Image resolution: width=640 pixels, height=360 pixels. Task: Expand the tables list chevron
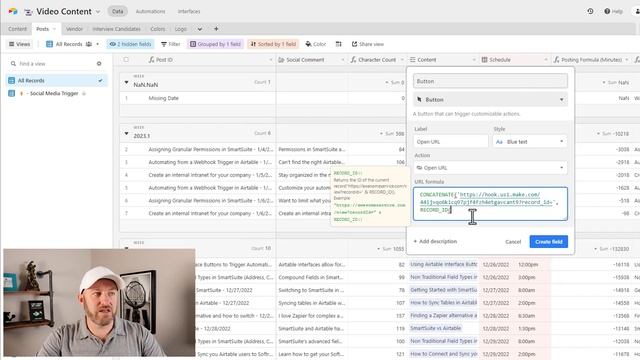pyautogui.click(x=200, y=29)
